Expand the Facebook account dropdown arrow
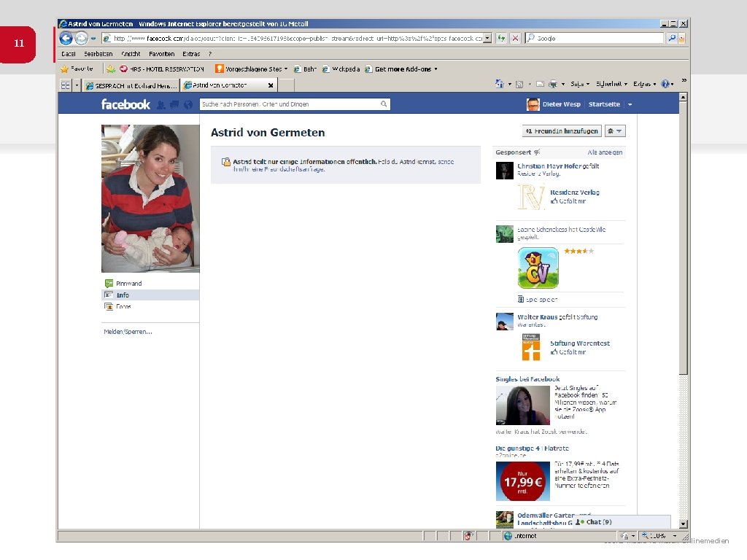747x560 pixels. tap(630, 104)
